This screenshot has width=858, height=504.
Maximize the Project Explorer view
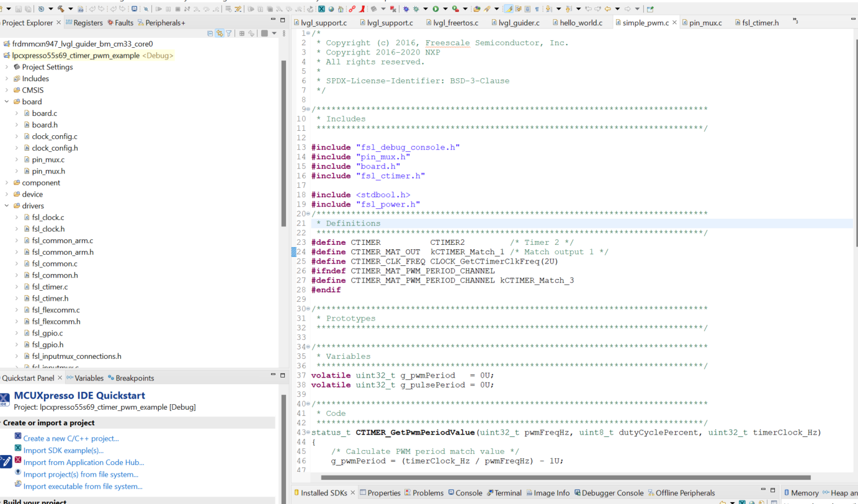[282, 20]
